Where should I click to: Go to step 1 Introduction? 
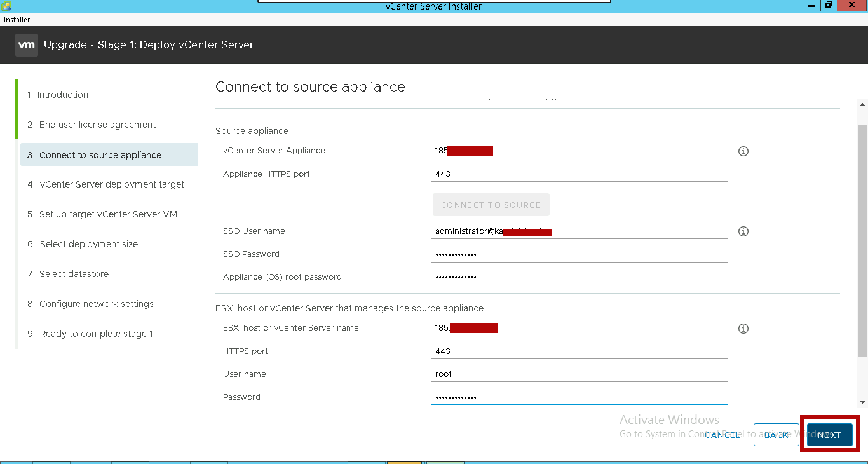pyautogui.click(x=57, y=95)
